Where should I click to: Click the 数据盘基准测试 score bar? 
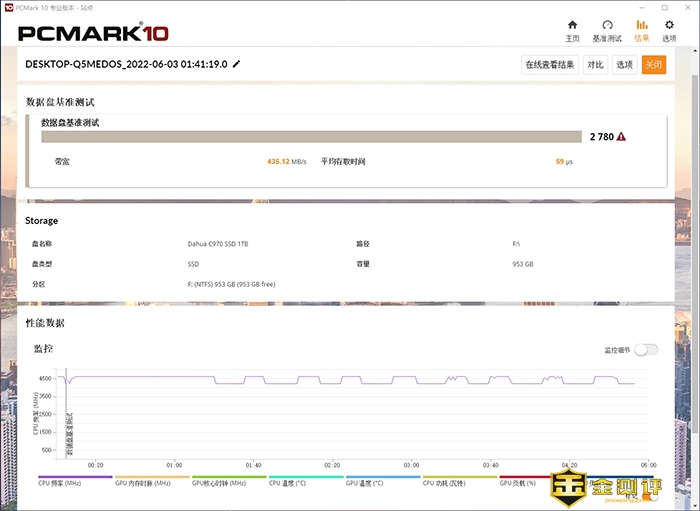311,136
